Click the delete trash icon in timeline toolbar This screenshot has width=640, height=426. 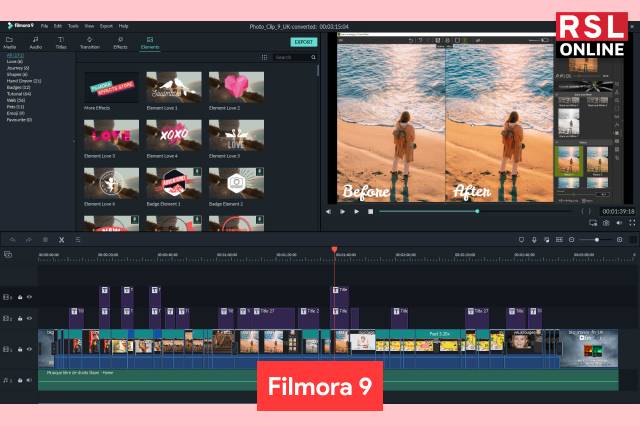point(45,240)
